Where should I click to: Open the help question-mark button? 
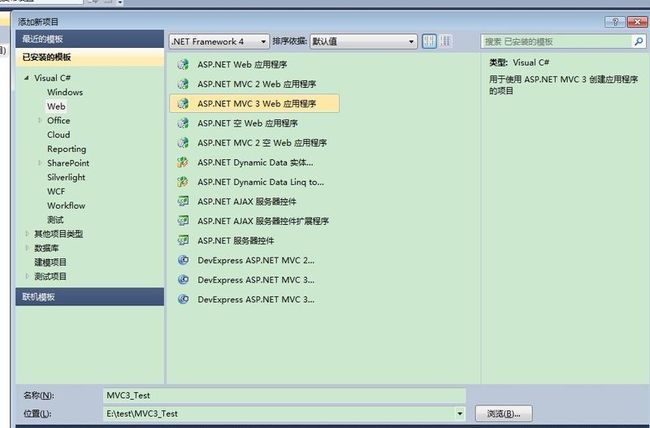tap(615, 22)
